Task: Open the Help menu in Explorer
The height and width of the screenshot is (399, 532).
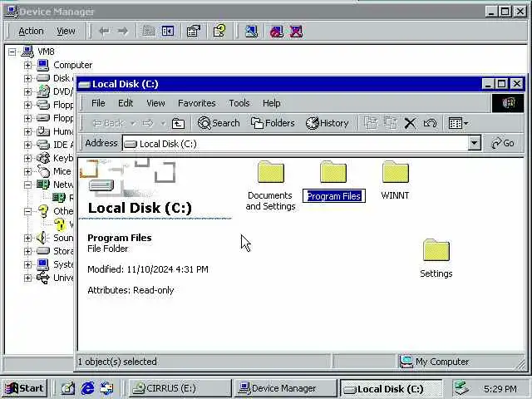Action: pos(272,103)
